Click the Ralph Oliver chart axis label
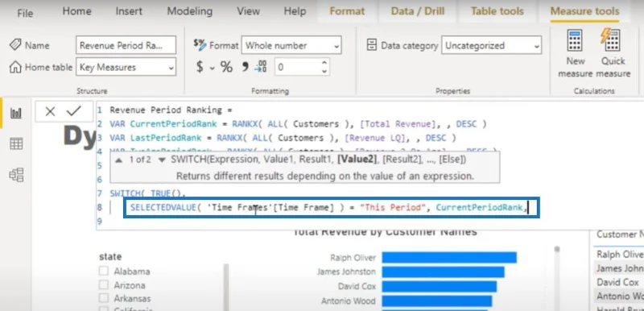Image resolution: width=644 pixels, height=311 pixels. pos(353,258)
